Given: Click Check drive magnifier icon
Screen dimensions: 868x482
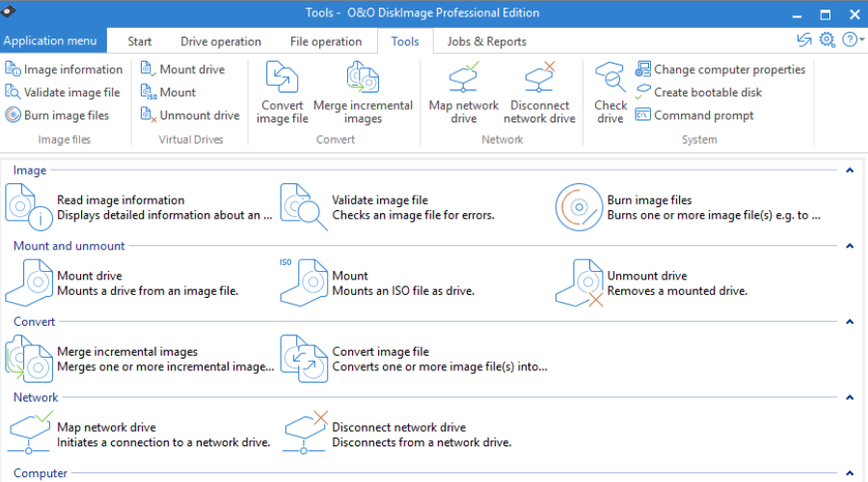Looking at the screenshot, I should tap(610, 77).
